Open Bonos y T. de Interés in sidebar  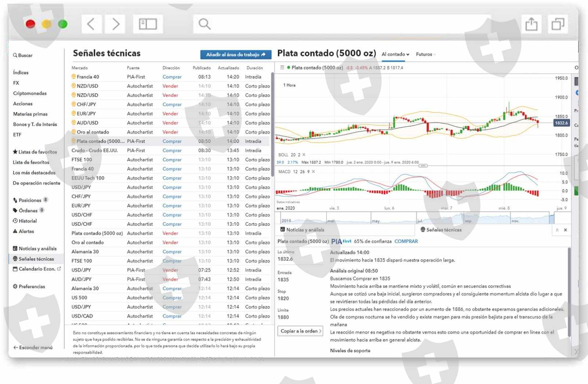click(35, 124)
